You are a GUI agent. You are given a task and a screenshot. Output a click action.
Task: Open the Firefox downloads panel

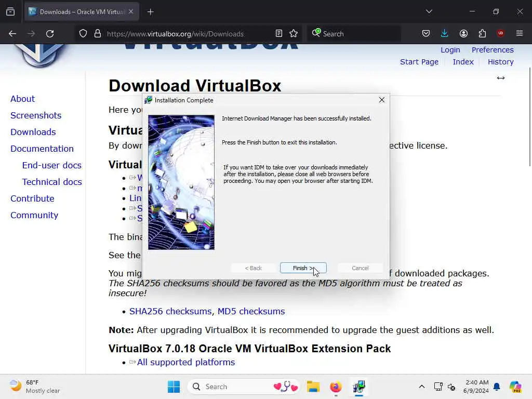click(445, 33)
